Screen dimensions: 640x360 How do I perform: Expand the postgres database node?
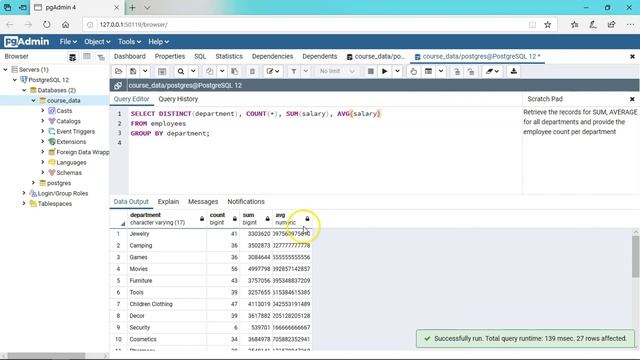33,182
